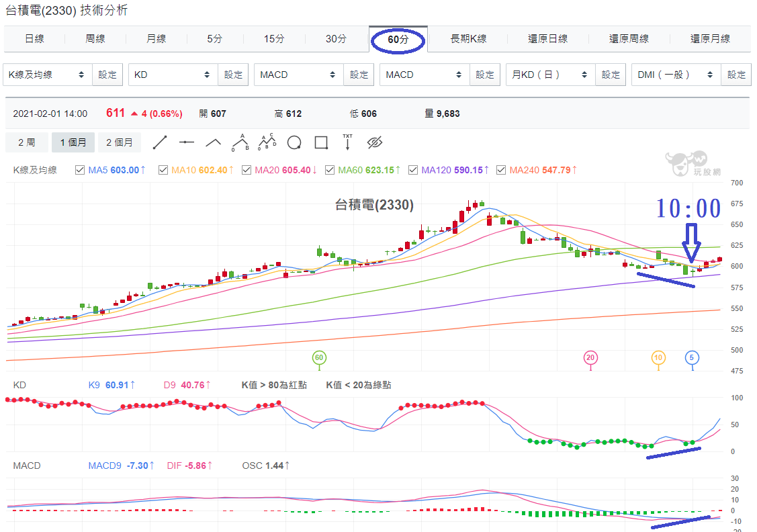Click the 台積電(2330) 技術分析 page title
This screenshot has height=532, width=757.
click(x=66, y=9)
